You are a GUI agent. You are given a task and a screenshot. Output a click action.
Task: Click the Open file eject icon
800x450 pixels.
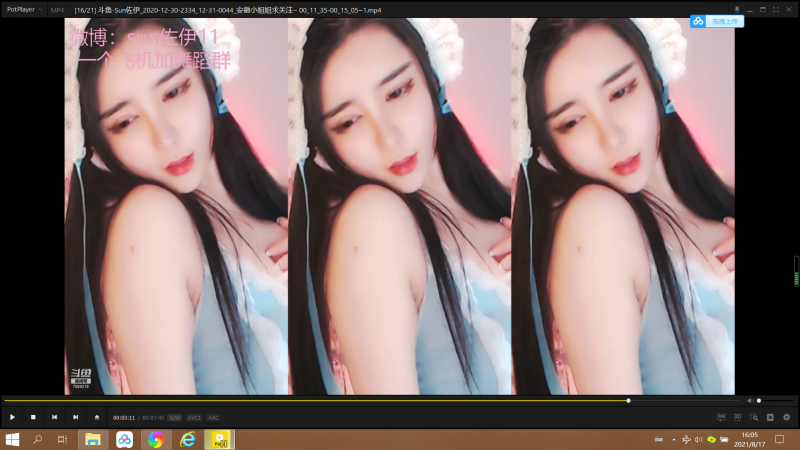[x=97, y=417]
